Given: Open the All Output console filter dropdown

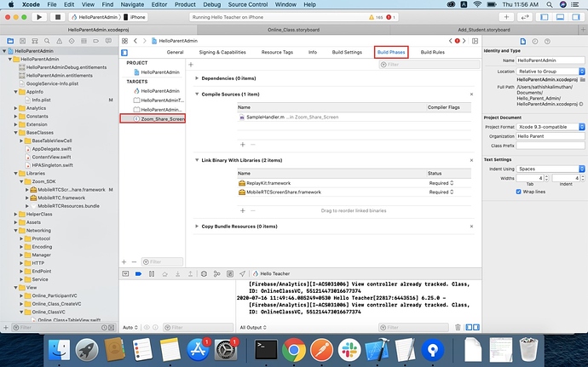Looking at the screenshot, I should tap(253, 327).
